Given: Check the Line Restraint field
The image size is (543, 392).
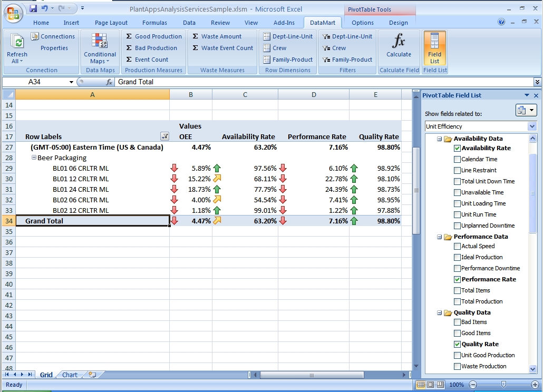Looking at the screenshot, I should point(457,171).
